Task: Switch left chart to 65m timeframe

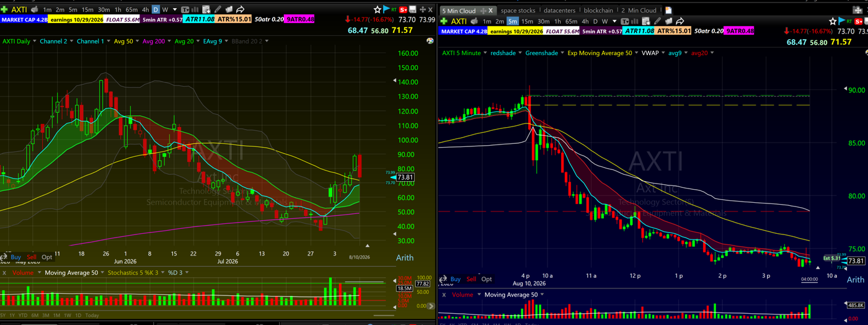Action: 131,10
